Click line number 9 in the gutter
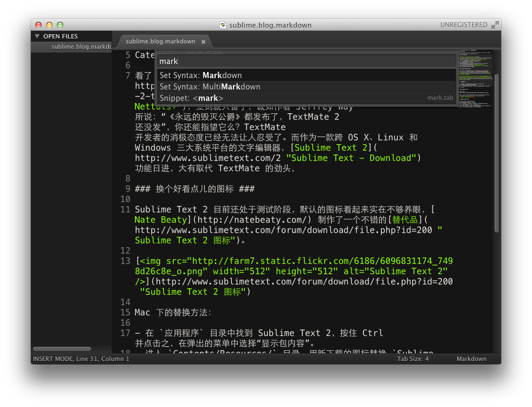This screenshot has width=532, height=407. [127, 189]
